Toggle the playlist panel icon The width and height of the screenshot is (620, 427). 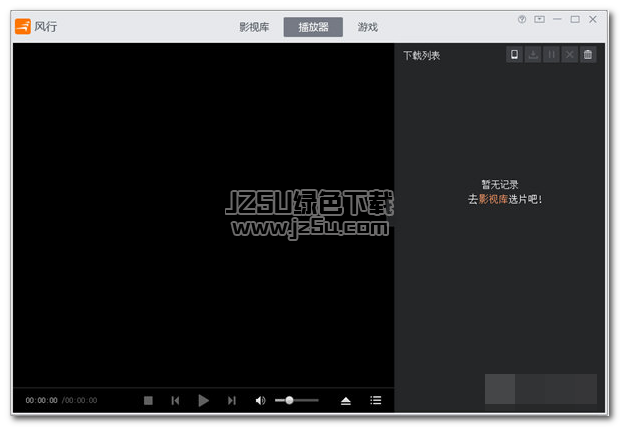point(376,401)
